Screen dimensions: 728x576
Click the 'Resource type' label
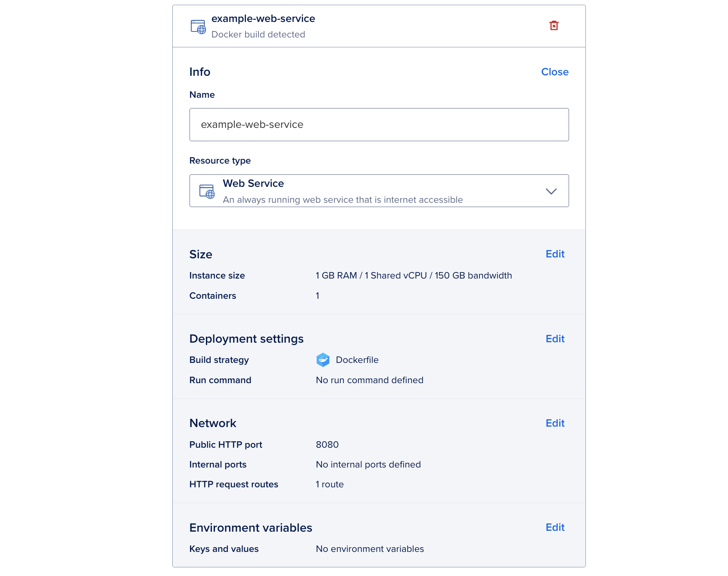click(x=220, y=161)
